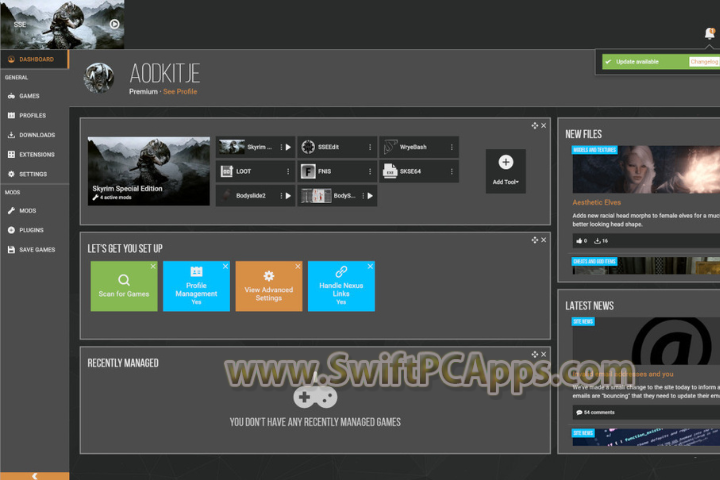Viewport: 720px width, 480px height.
Task: Open the notifications bell icon
Action: pos(709,33)
